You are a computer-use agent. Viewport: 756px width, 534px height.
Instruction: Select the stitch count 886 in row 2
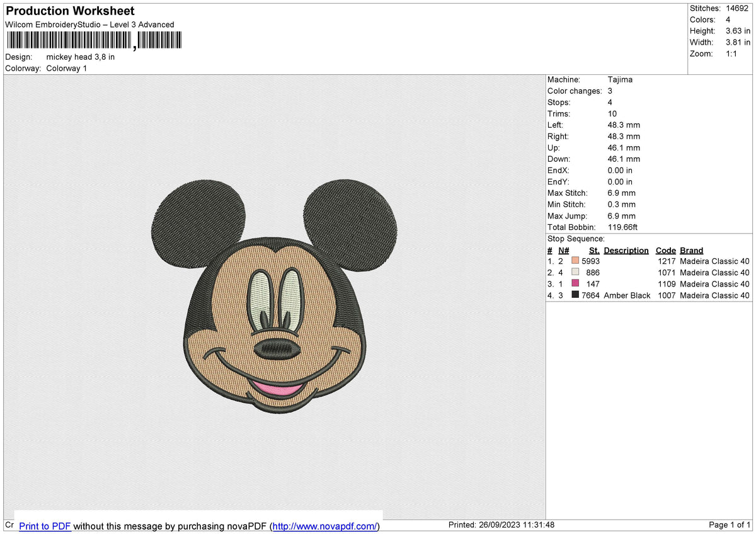(x=593, y=272)
